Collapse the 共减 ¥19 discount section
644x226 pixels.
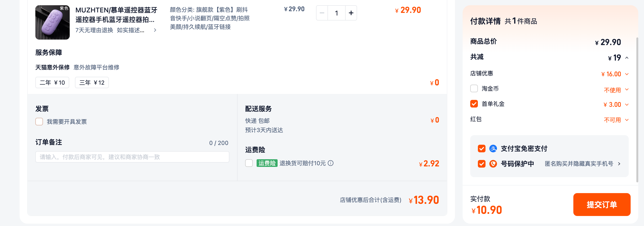[627, 58]
